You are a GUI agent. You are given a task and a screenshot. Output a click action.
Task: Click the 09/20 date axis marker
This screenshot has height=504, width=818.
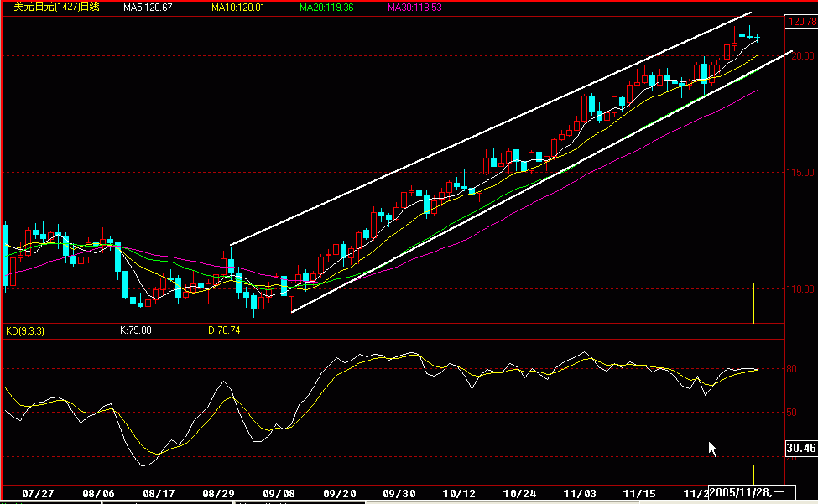click(x=340, y=493)
